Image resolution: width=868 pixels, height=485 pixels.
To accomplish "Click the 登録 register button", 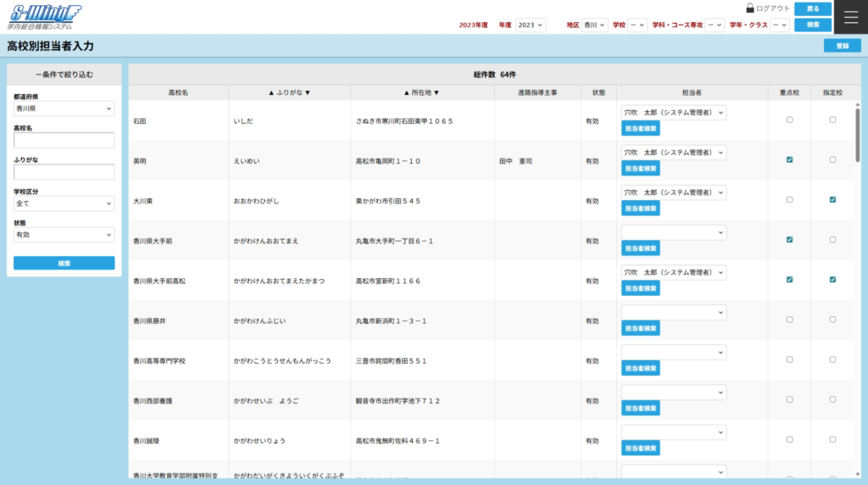I will (x=842, y=46).
